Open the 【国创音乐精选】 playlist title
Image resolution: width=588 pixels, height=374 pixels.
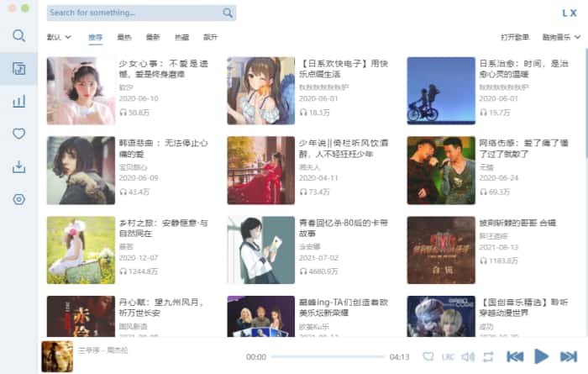coord(523,308)
